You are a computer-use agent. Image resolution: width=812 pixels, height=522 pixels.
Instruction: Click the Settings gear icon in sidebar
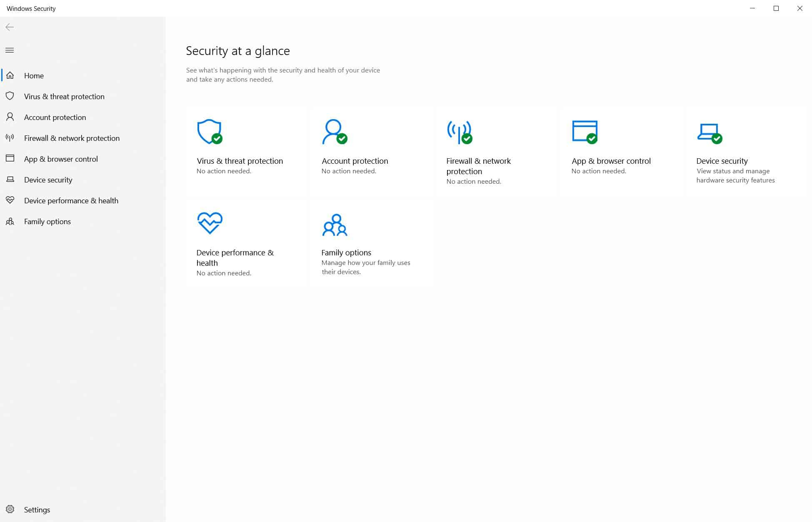(10, 509)
